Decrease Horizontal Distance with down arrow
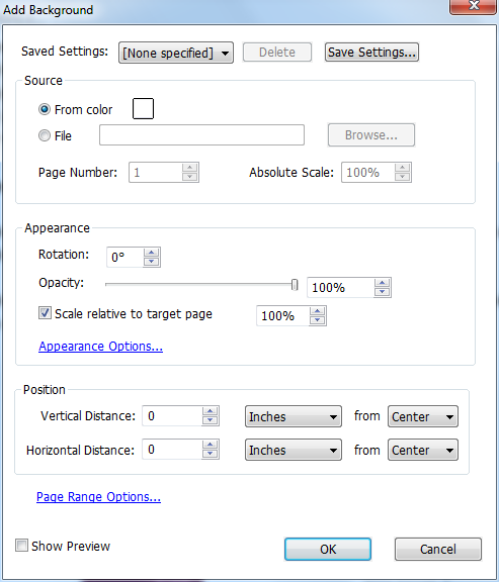The width and height of the screenshot is (499, 582). pos(210,454)
